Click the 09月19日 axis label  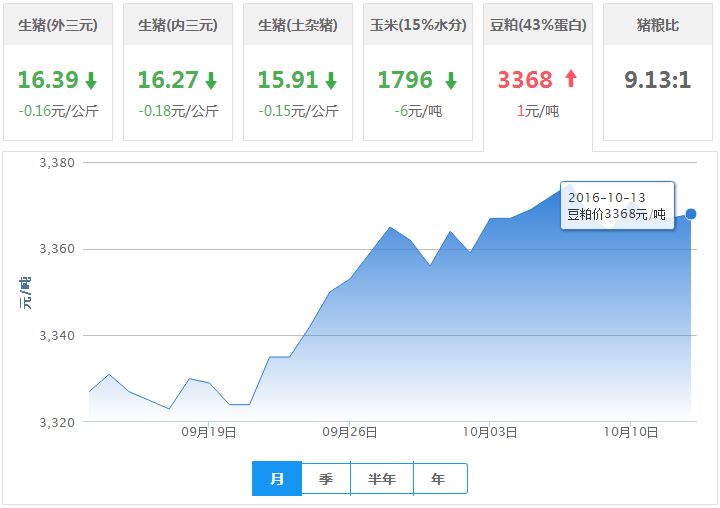[x=208, y=432]
